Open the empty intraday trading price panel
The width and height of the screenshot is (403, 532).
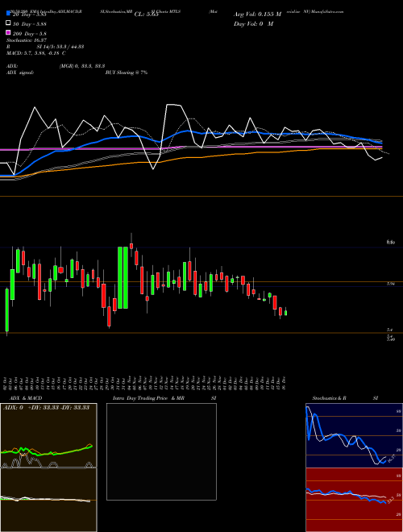161,451
